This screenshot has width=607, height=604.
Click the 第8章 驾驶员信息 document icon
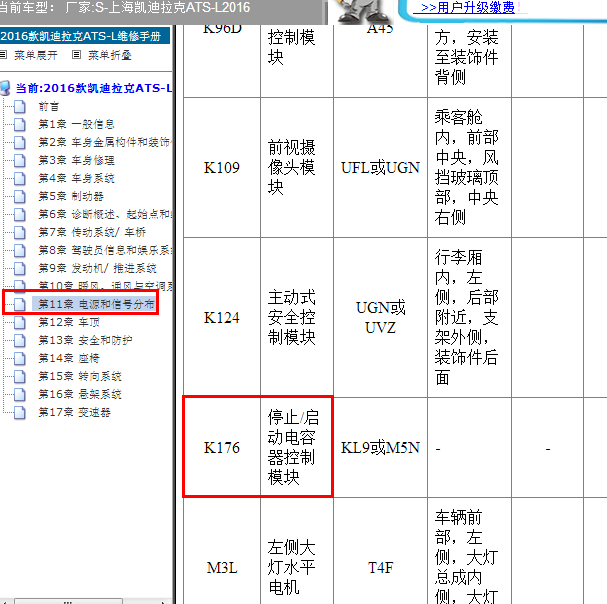pos(20,251)
